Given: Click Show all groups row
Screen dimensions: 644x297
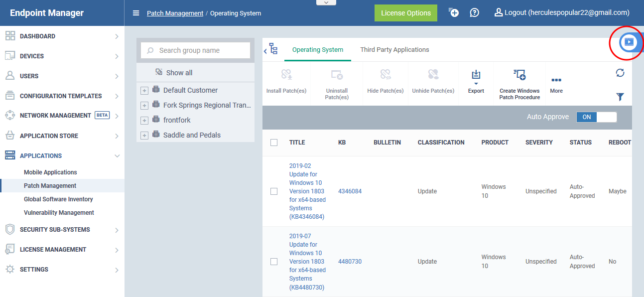Looking at the screenshot, I should pos(195,73).
